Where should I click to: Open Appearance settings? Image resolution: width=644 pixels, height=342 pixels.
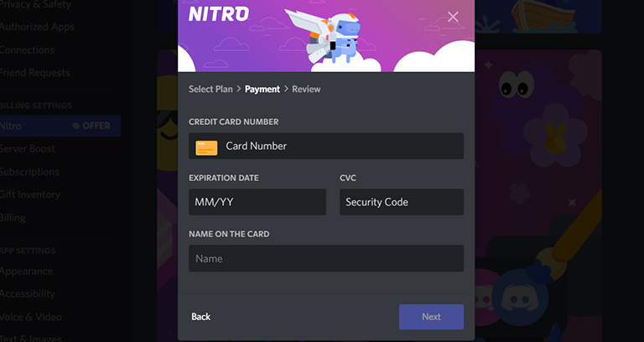click(x=26, y=272)
